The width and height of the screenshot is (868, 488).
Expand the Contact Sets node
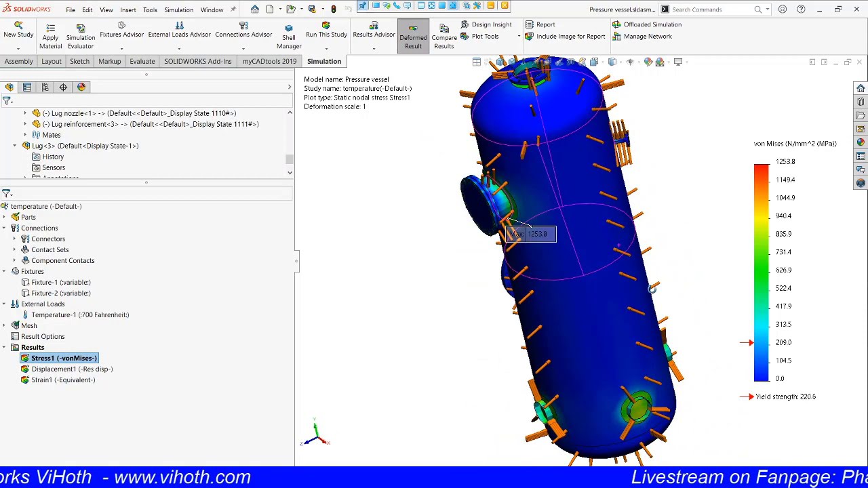tap(14, 249)
